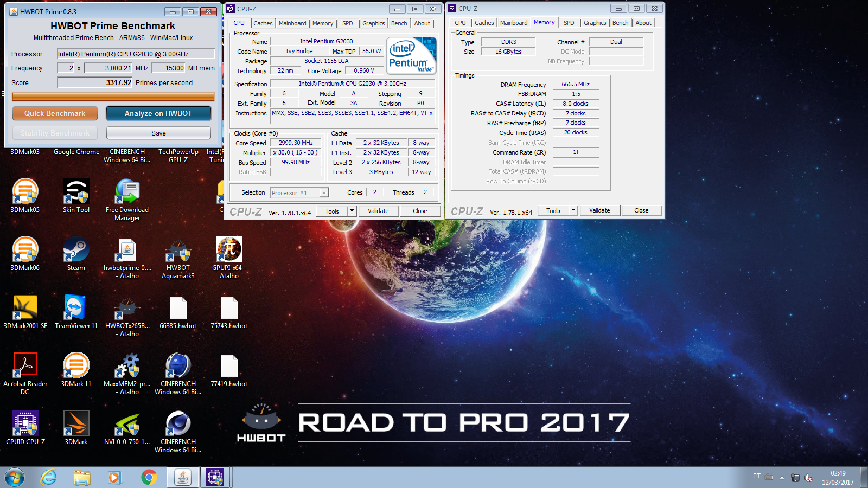Open the CINEBENCH icon beside MaxxMEM2

click(178, 373)
